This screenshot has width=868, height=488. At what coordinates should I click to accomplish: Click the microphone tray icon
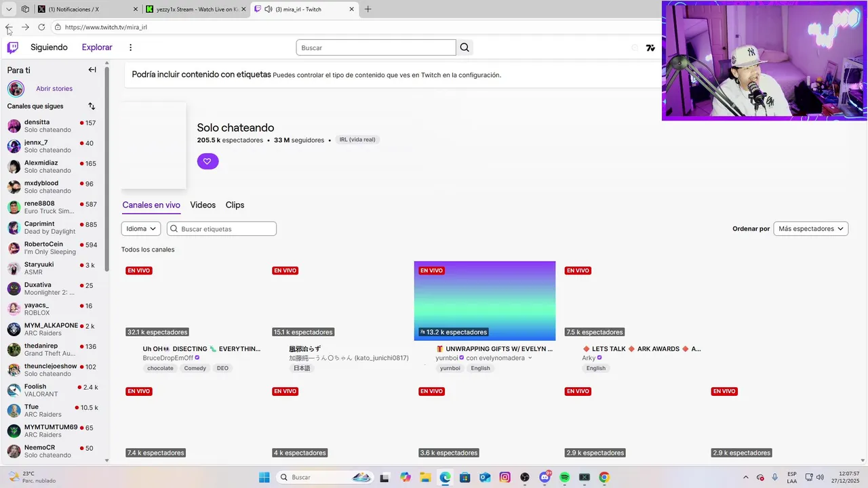[x=775, y=477]
